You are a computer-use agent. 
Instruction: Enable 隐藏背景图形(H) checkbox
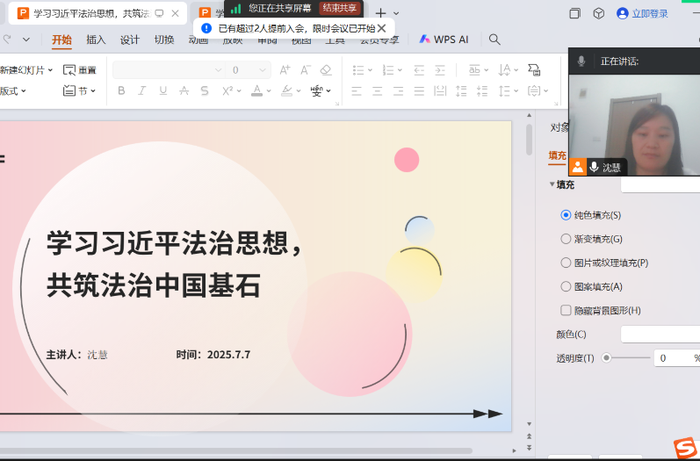pyautogui.click(x=566, y=311)
